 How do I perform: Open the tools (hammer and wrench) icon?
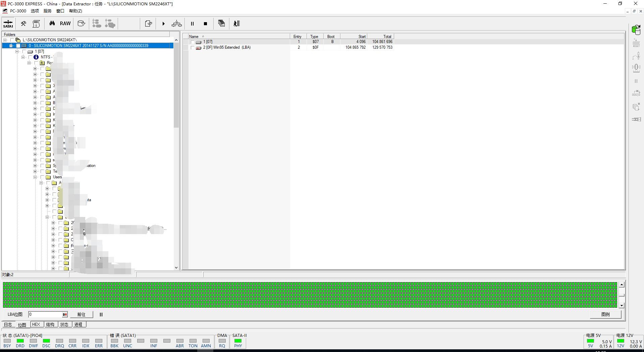coord(23,24)
